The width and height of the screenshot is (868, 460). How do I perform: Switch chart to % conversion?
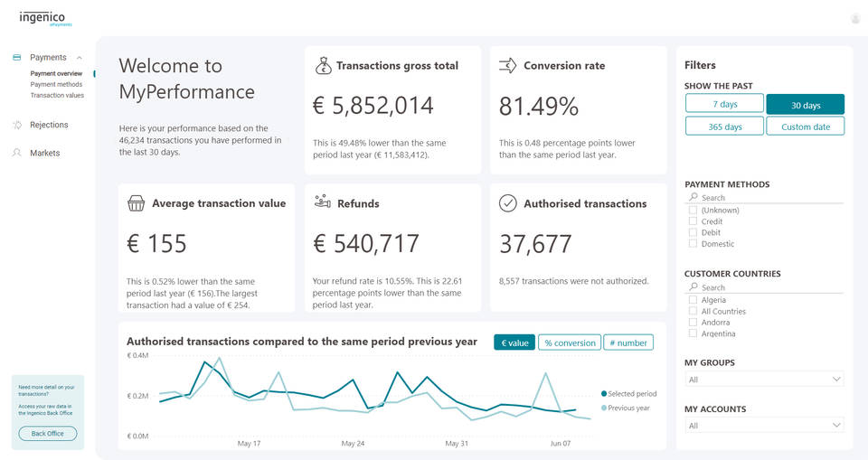(x=570, y=343)
